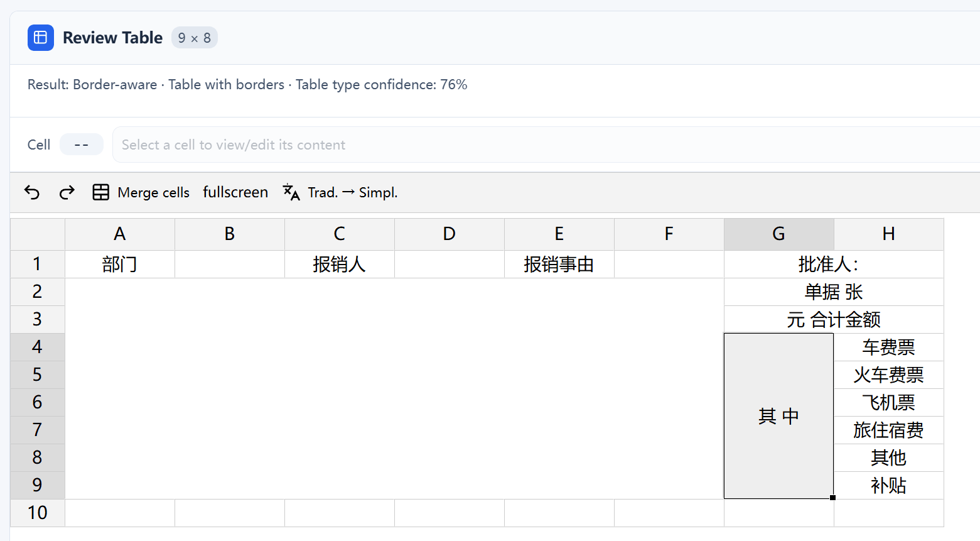Select empty cell B1
This screenshot has height=541, width=980.
(x=230, y=265)
